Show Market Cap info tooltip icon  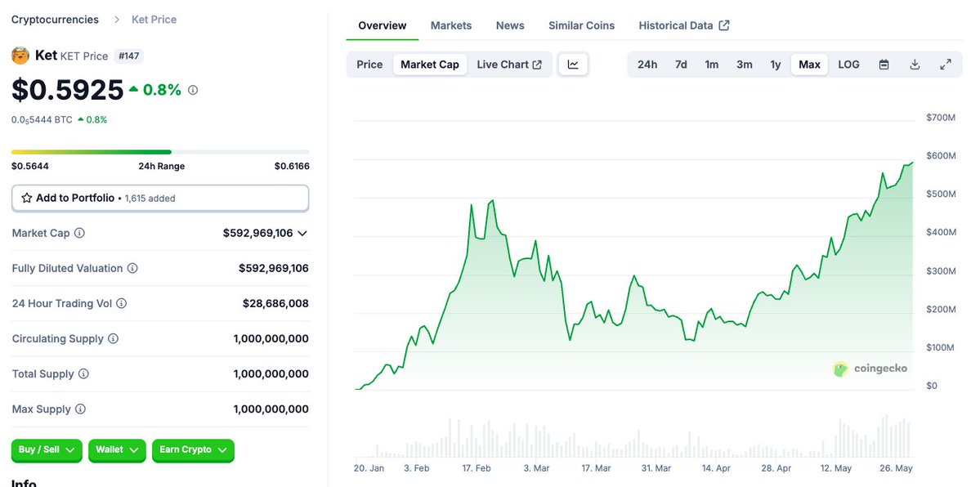79,233
